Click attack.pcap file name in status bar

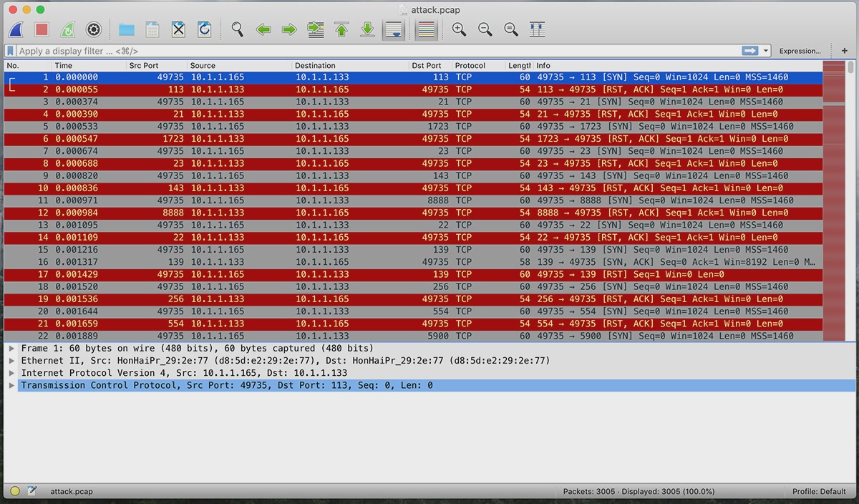pos(72,492)
